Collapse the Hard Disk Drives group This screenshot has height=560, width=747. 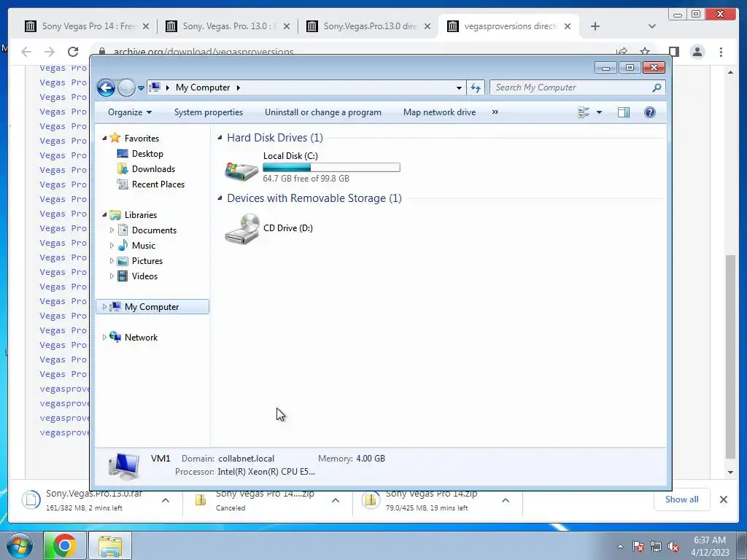pos(220,138)
